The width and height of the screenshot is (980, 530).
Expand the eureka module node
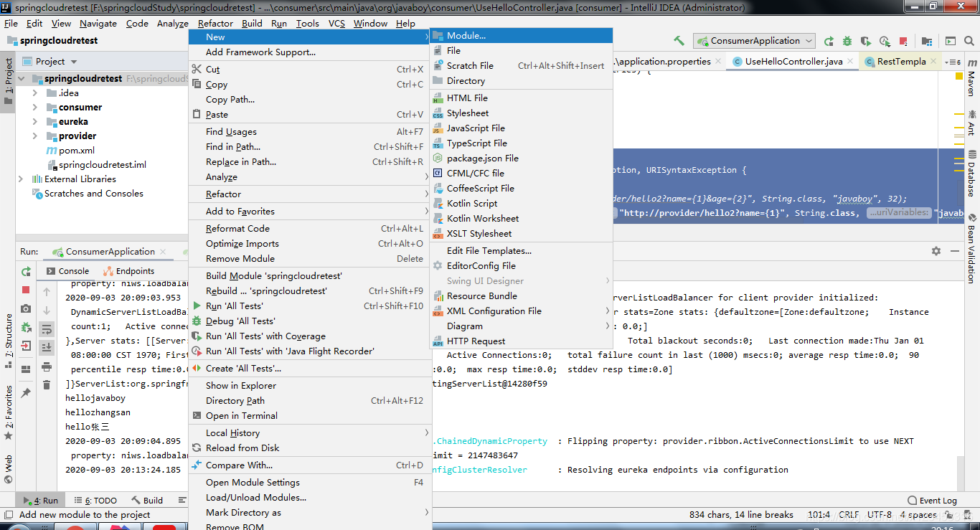coord(34,121)
